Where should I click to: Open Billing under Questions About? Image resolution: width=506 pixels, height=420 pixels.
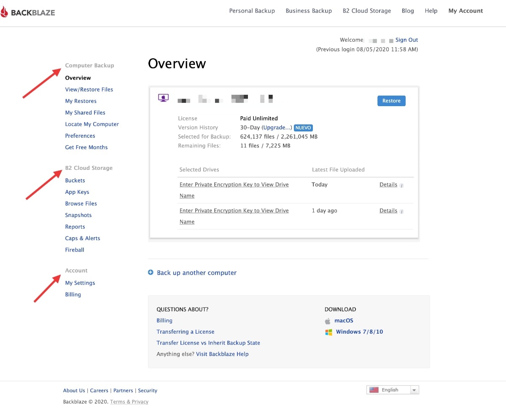[x=164, y=321]
